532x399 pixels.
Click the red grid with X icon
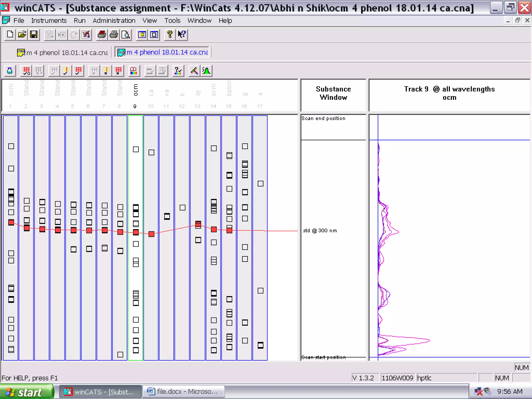(118, 71)
